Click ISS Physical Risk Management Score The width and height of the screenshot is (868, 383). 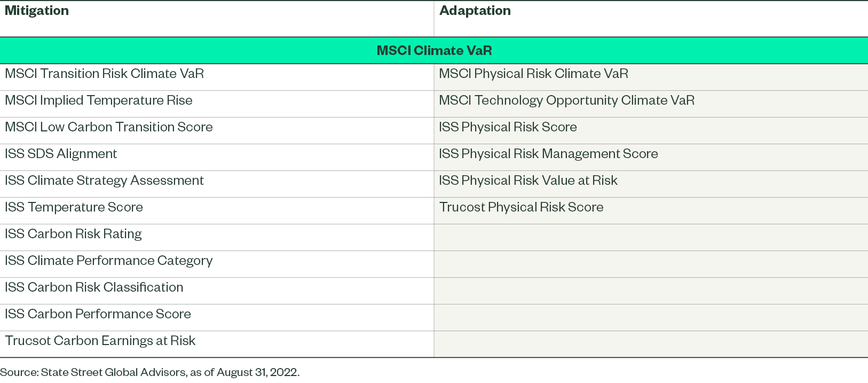(x=548, y=154)
